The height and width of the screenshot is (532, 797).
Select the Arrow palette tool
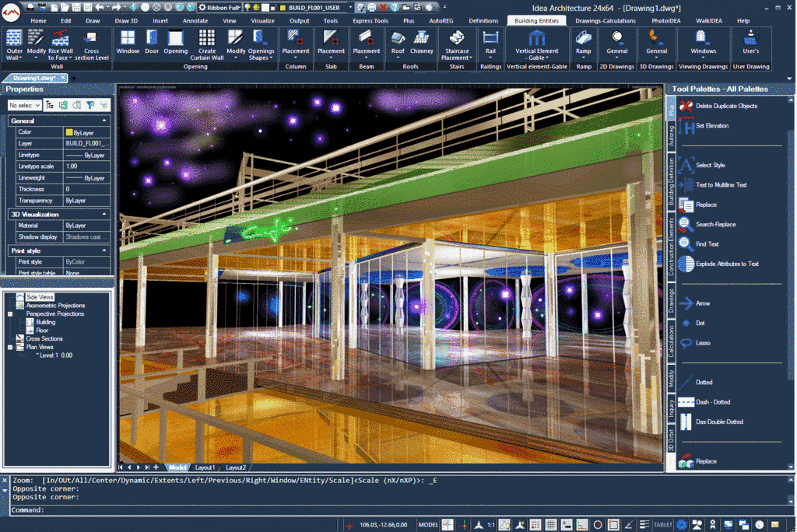pyautogui.click(x=694, y=303)
